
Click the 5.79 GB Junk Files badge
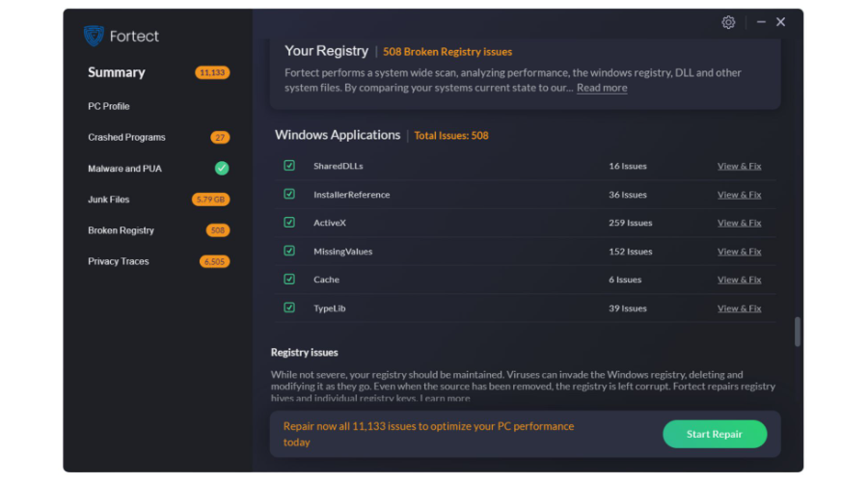click(x=211, y=200)
